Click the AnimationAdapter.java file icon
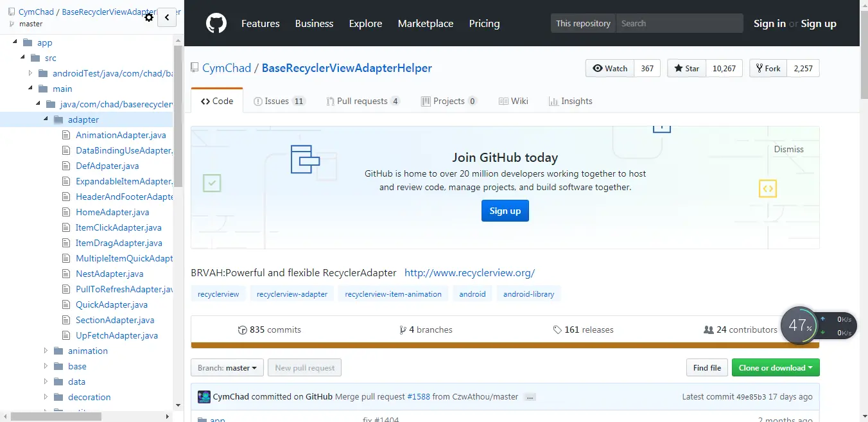 65,135
